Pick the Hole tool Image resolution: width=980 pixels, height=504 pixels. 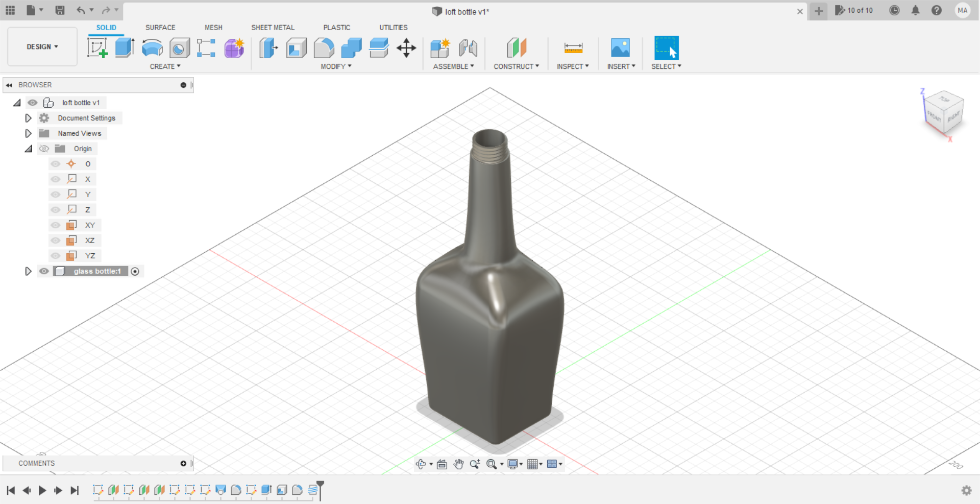click(180, 48)
